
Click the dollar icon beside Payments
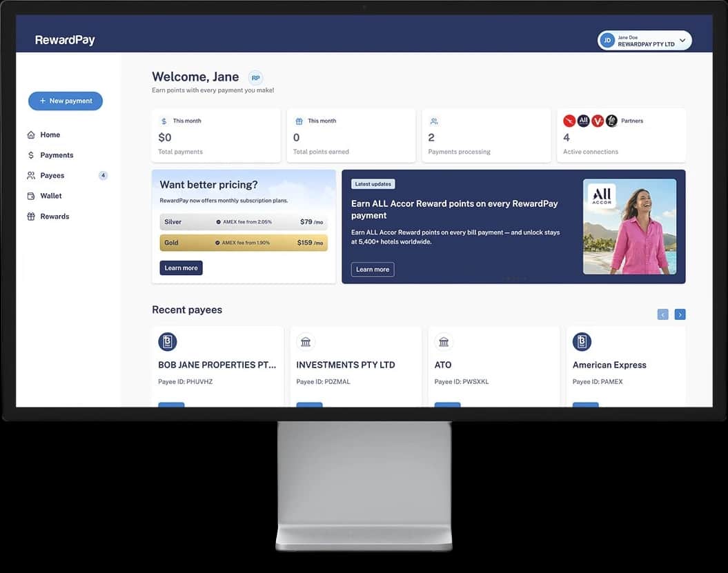[31, 155]
